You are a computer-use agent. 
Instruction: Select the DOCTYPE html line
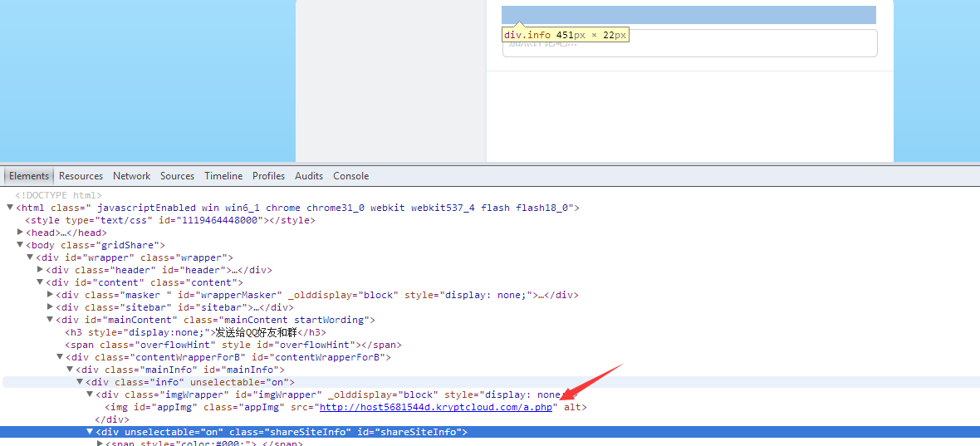58,195
